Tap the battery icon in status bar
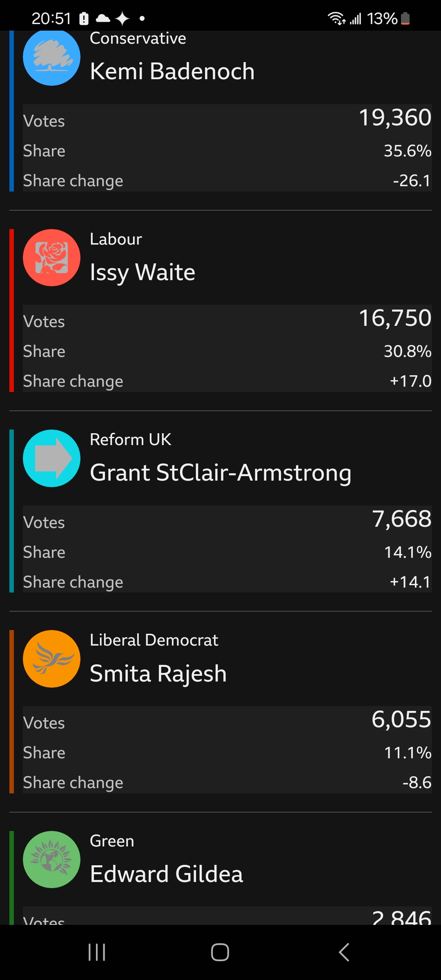The height and width of the screenshot is (980, 441). coord(405,18)
